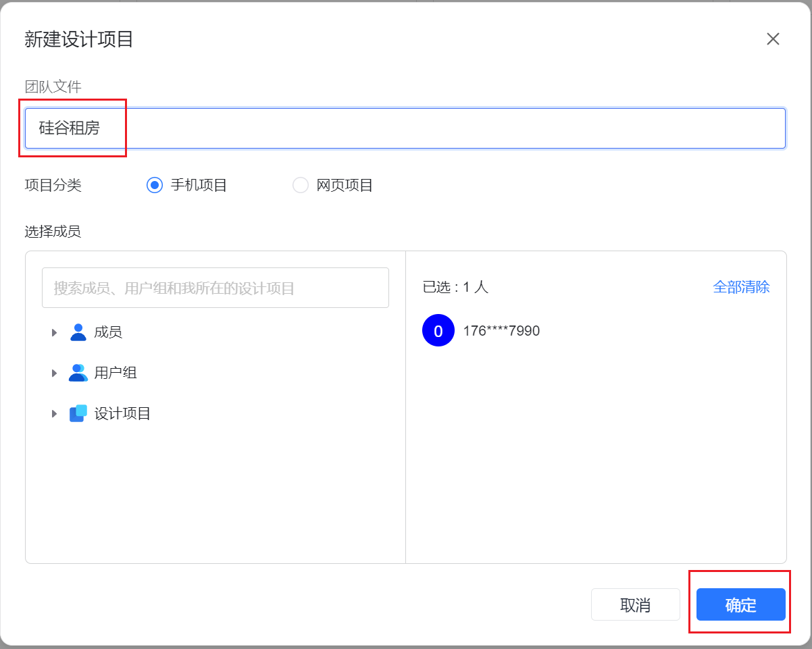Image resolution: width=812 pixels, height=649 pixels.
Task: Click the 成员 person icon
Action: tap(78, 332)
